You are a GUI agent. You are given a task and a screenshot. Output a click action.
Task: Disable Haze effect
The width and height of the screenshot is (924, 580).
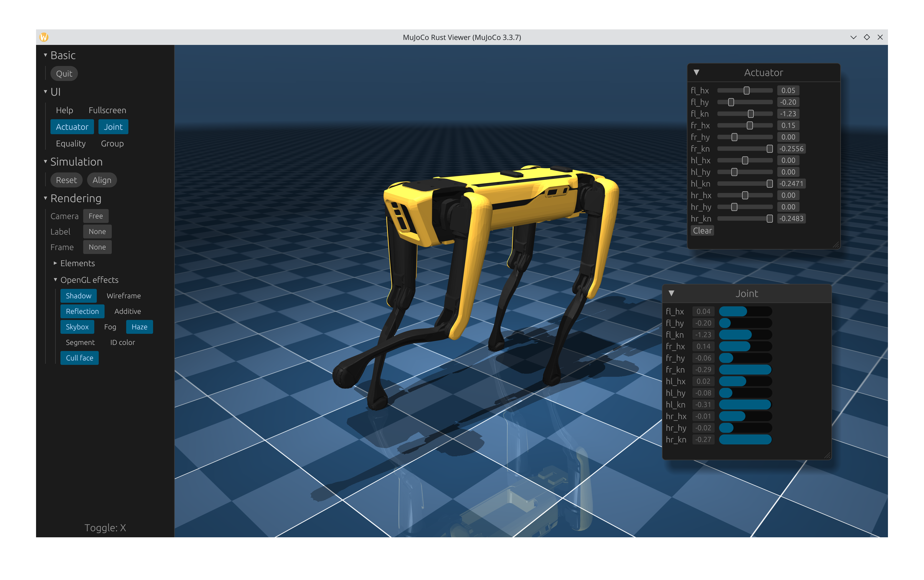(139, 327)
